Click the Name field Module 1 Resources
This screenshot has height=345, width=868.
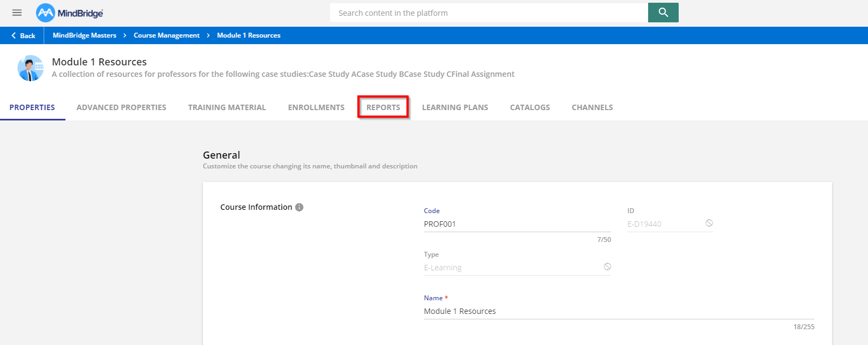[x=619, y=311]
